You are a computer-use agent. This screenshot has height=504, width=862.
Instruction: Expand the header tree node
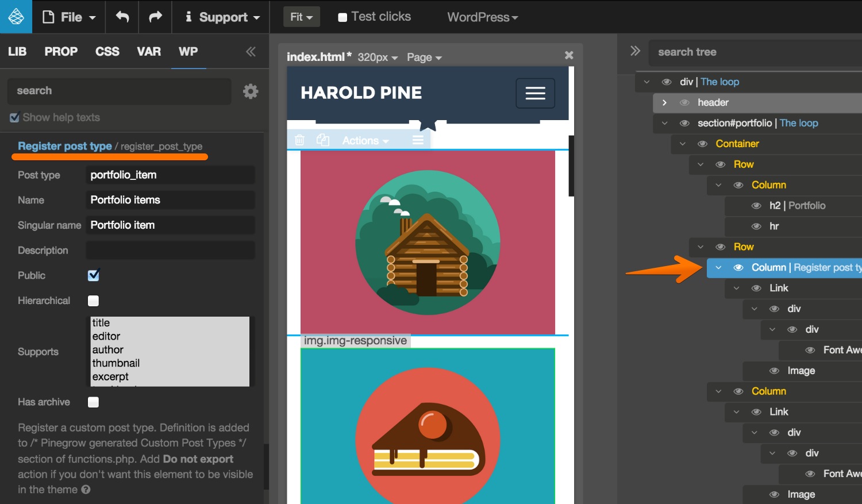(664, 103)
